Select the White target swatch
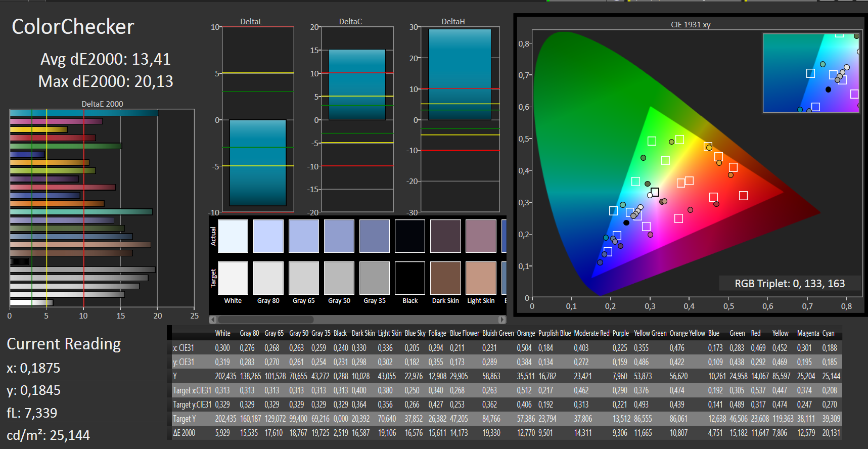The height and width of the screenshot is (449, 868). click(x=233, y=278)
